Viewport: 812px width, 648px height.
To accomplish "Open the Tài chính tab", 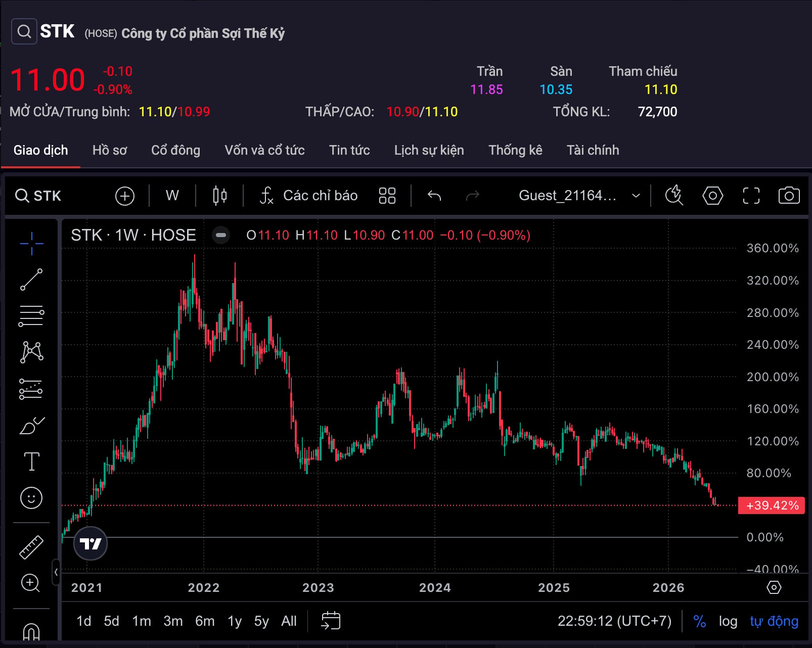I will pyautogui.click(x=593, y=150).
